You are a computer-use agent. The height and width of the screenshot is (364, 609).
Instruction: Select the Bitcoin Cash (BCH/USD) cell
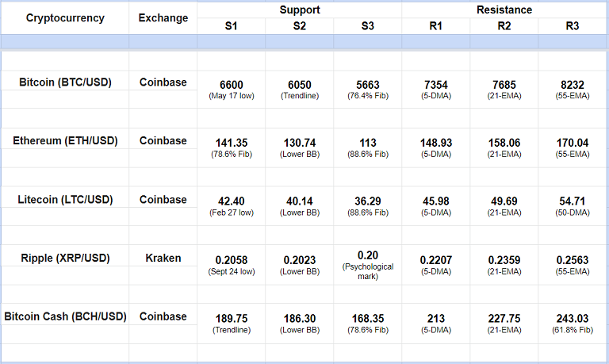tap(64, 316)
